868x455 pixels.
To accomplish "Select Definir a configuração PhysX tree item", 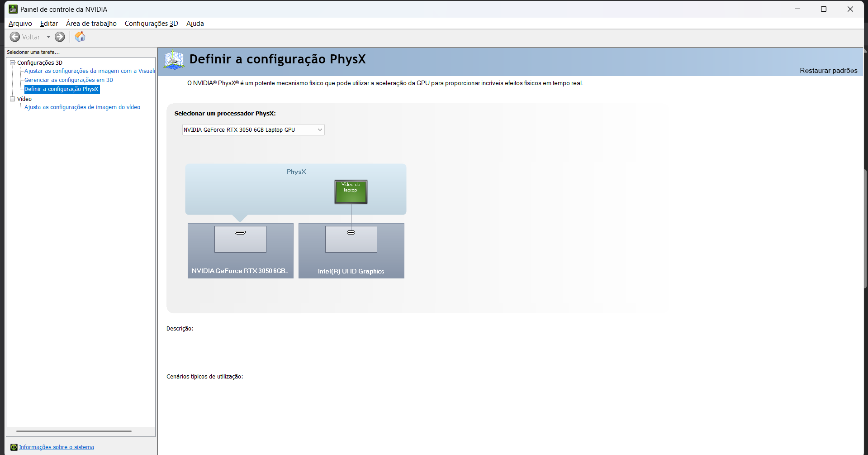I will 62,89.
